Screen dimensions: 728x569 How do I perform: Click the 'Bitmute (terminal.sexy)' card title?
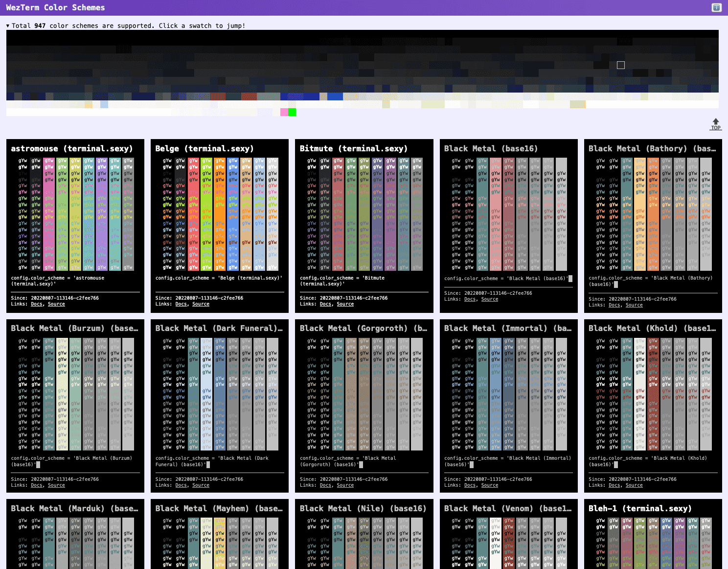point(353,148)
